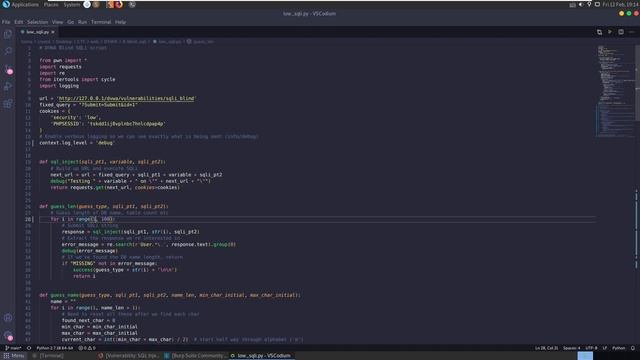Screen dimensions: 640x360
Task: Click the Chromium launcher in the top panel
Action: (87, 4)
